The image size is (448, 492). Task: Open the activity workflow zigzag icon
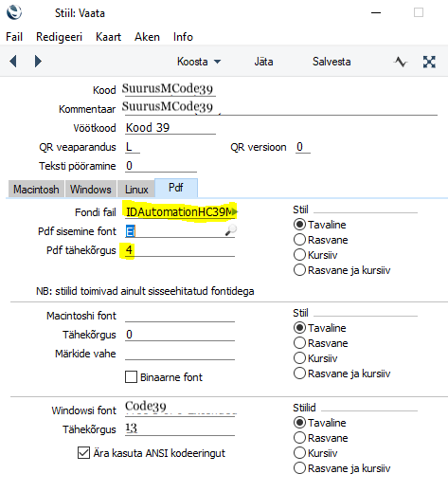coord(401,62)
